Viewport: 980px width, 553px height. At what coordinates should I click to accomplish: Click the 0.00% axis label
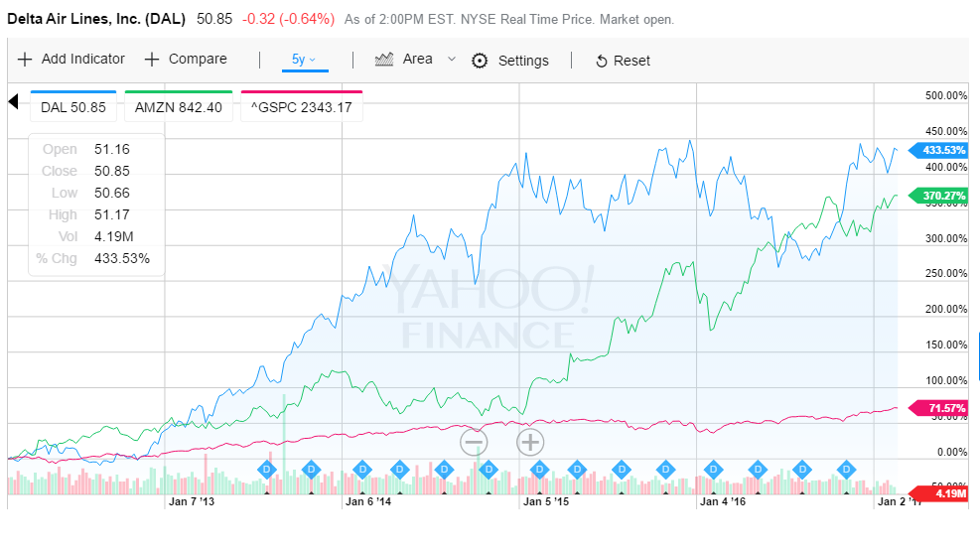pos(952,452)
